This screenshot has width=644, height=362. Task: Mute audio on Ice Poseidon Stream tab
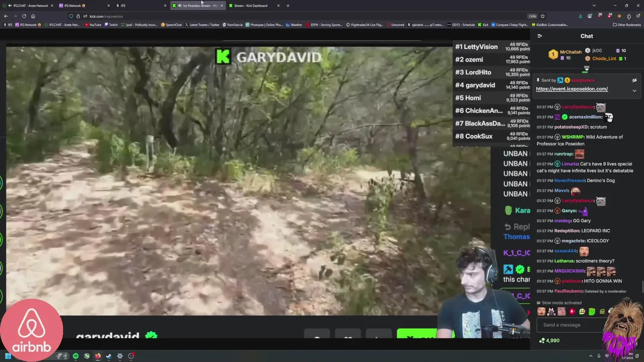pyautogui.click(x=180, y=6)
